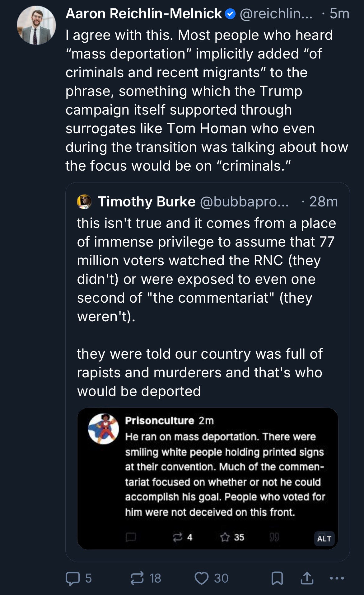
Task: Open the three-dot more options menu
Action: tap(337, 578)
